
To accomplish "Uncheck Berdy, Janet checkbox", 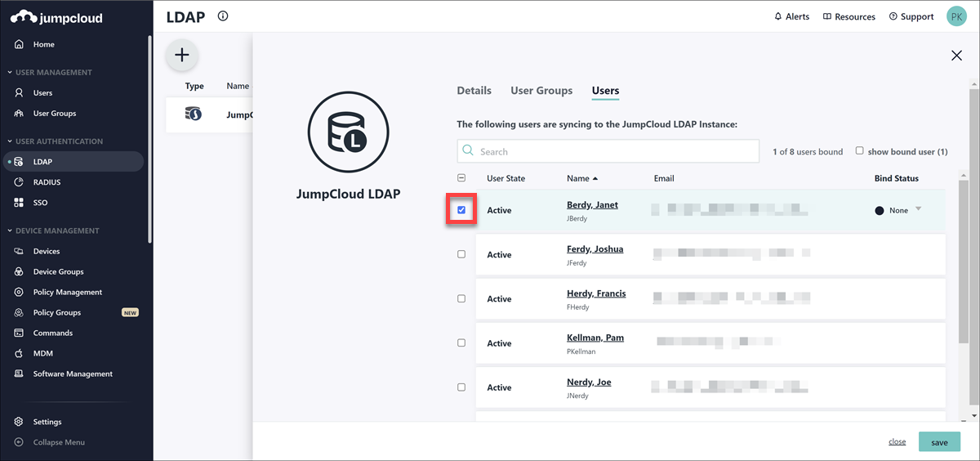I will [461, 211].
